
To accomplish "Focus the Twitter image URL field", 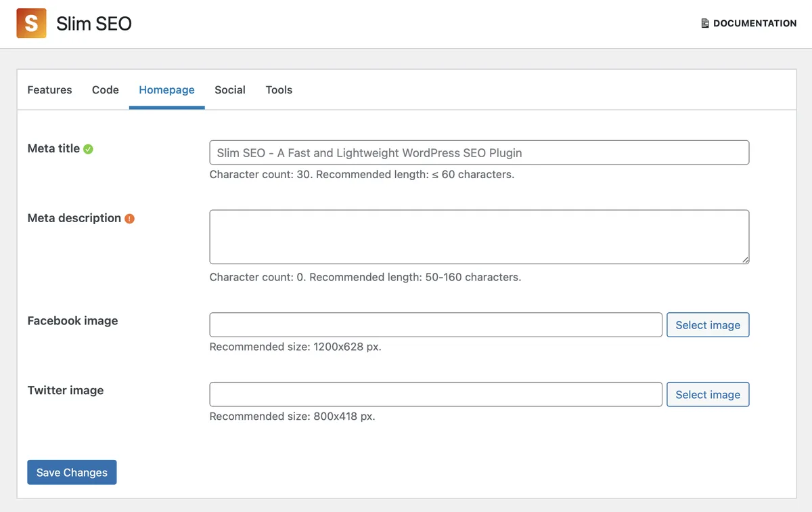I will [x=436, y=395].
